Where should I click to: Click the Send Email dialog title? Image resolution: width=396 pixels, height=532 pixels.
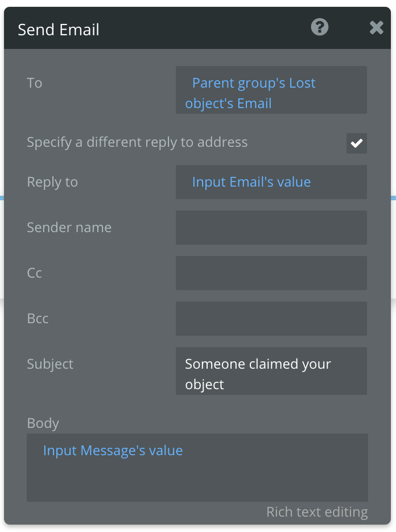(x=59, y=29)
